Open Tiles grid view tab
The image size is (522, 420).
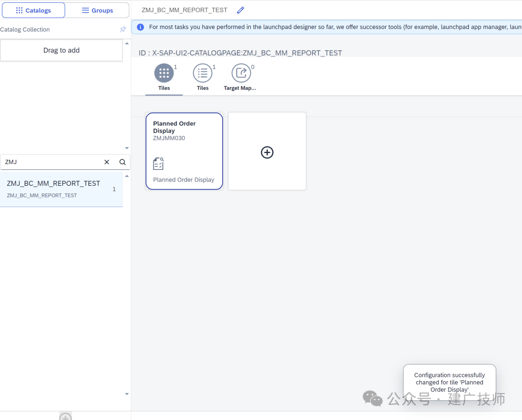point(164,77)
